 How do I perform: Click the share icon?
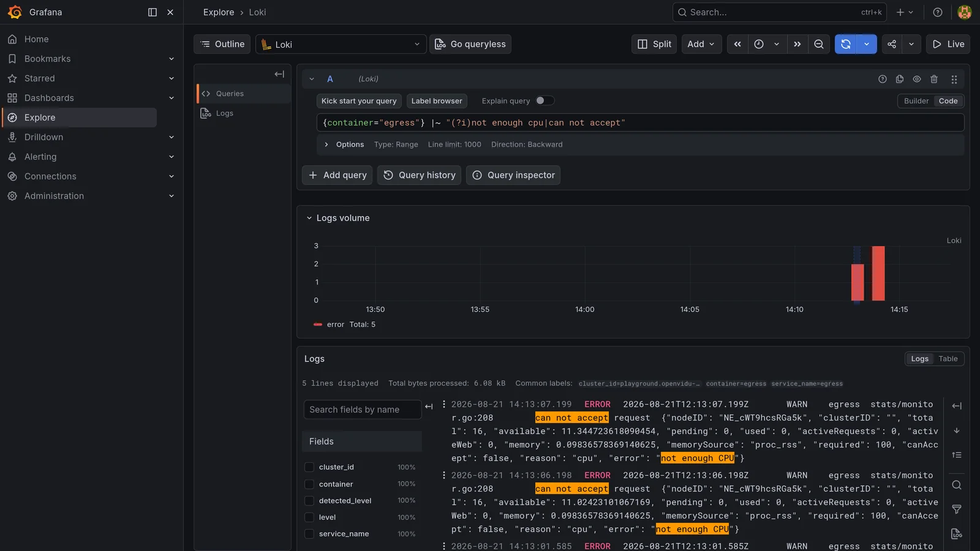click(x=892, y=44)
